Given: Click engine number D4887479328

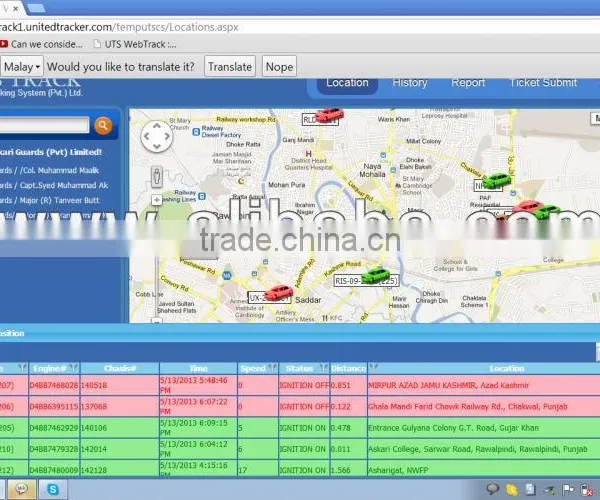Looking at the screenshot, I should [x=54, y=449].
